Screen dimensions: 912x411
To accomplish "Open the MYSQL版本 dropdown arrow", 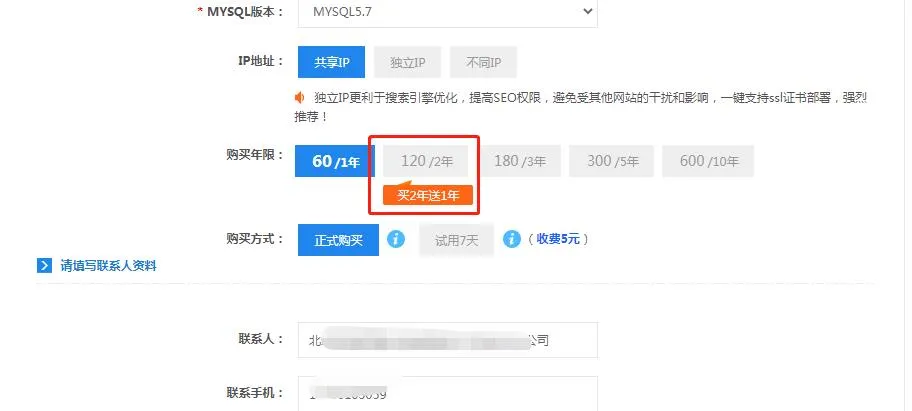I will pyautogui.click(x=587, y=11).
